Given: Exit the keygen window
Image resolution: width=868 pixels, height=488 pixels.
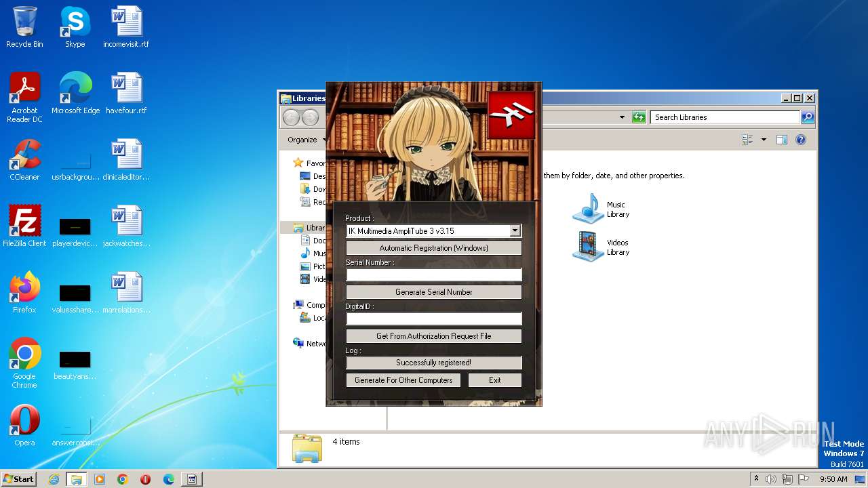Looking at the screenshot, I should point(495,380).
